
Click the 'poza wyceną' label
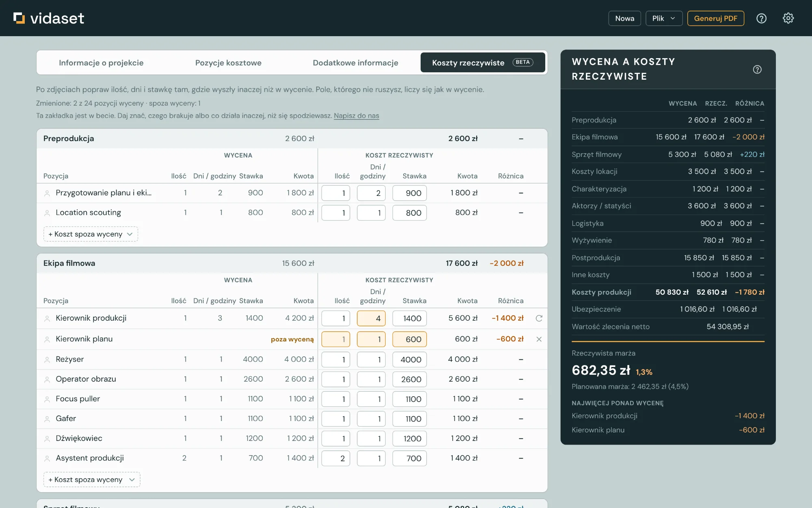coord(292,339)
